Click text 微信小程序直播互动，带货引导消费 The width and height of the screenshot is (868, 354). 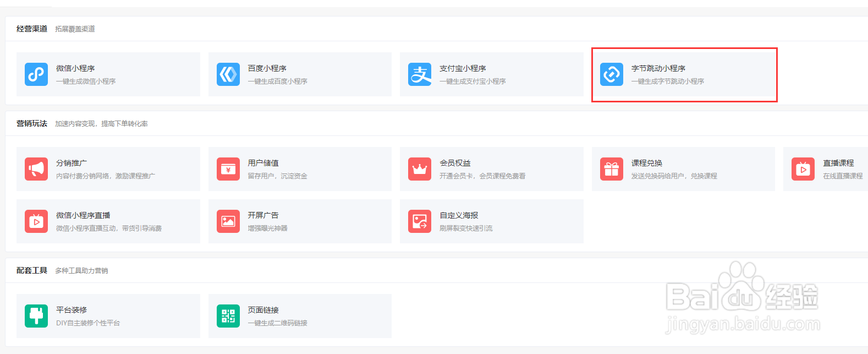pos(109,228)
